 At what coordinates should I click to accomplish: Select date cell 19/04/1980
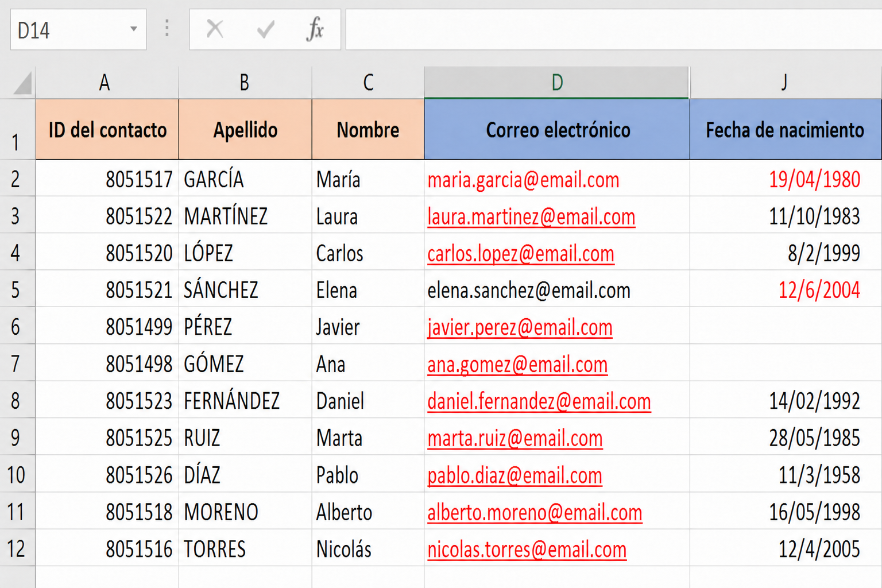click(x=786, y=179)
